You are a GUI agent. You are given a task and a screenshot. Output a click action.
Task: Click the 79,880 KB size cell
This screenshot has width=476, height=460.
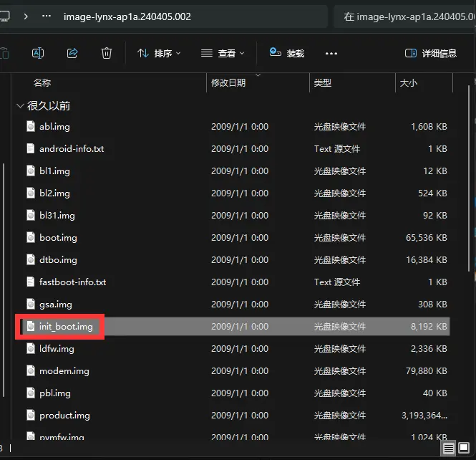(426, 370)
